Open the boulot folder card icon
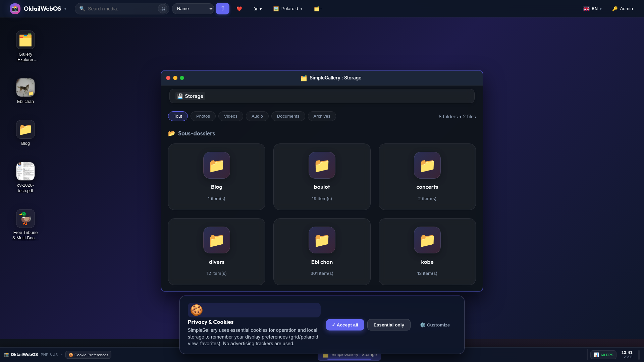The height and width of the screenshot is (362, 644). pyautogui.click(x=322, y=165)
